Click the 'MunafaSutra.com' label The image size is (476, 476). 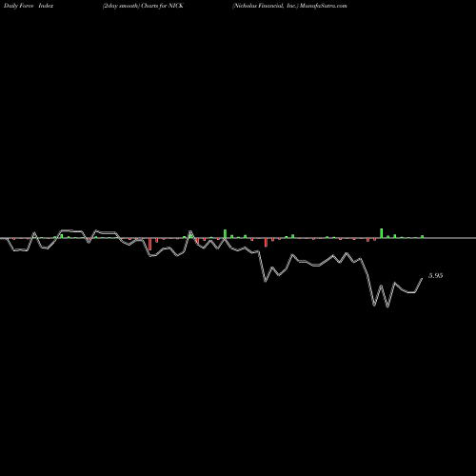324,6
